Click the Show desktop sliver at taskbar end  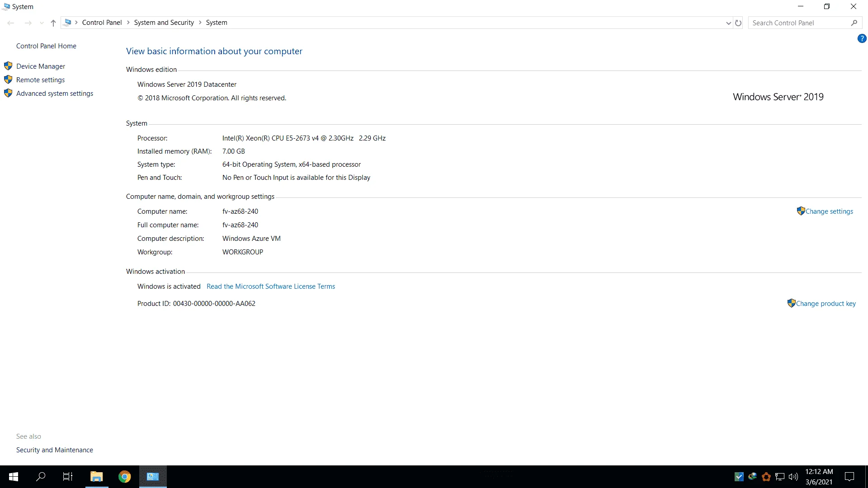click(866, 477)
